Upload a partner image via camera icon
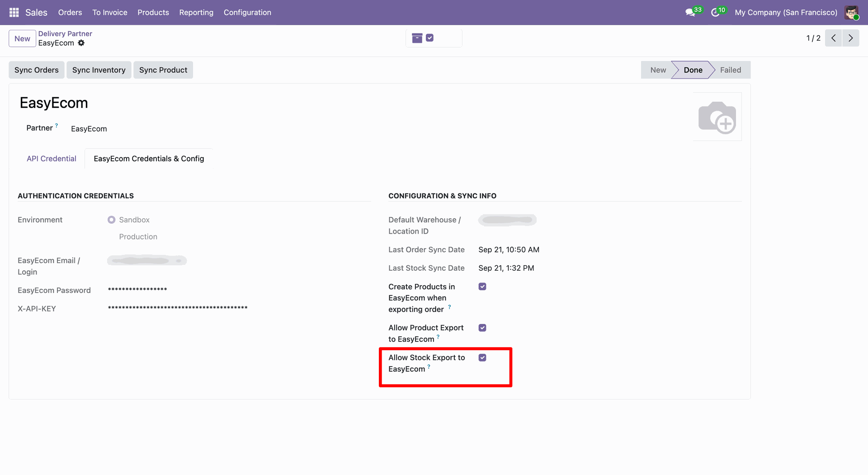Screen dimensions: 868x475 coord(717,117)
